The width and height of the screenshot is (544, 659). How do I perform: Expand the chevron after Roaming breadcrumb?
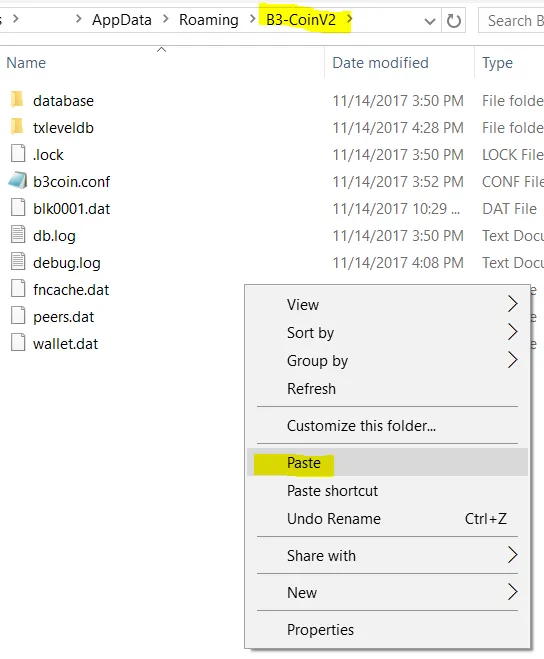252,19
